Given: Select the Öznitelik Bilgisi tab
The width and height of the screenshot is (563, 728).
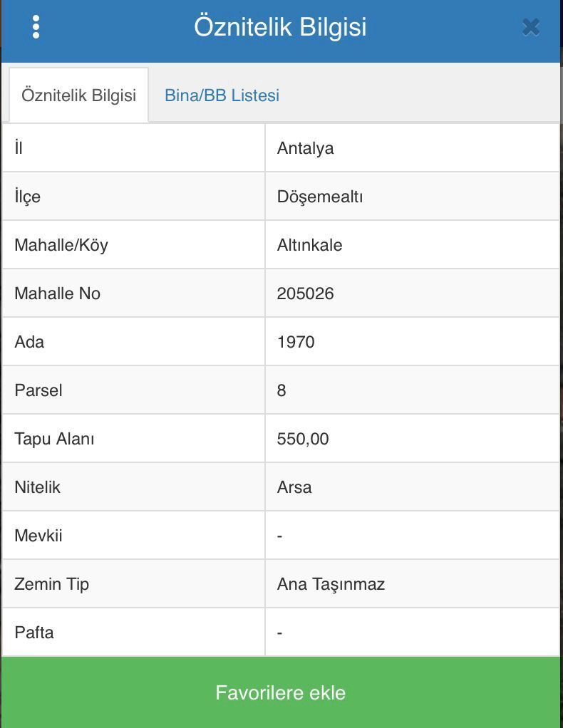Looking at the screenshot, I should pyautogui.click(x=78, y=95).
